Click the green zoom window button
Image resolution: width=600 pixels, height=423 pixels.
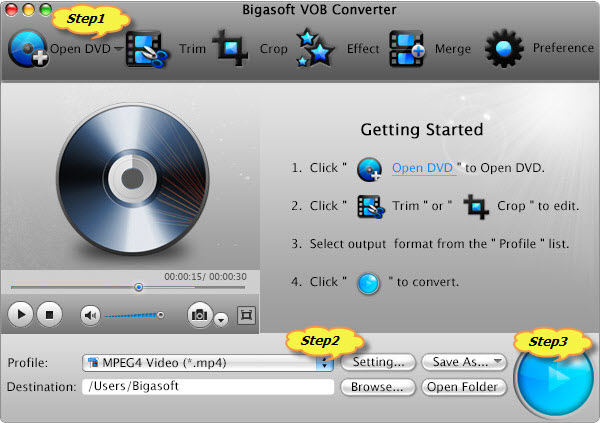pyautogui.click(x=46, y=10)
